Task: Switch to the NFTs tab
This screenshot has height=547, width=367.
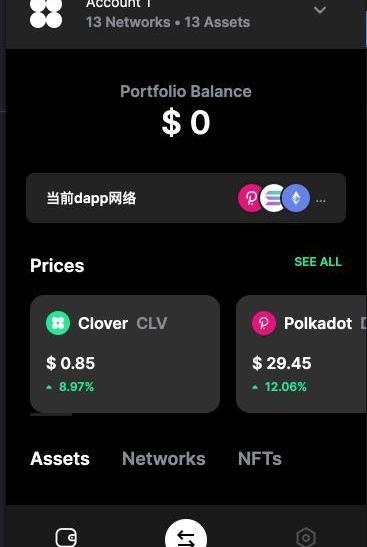Action: [x=260, y=458]
